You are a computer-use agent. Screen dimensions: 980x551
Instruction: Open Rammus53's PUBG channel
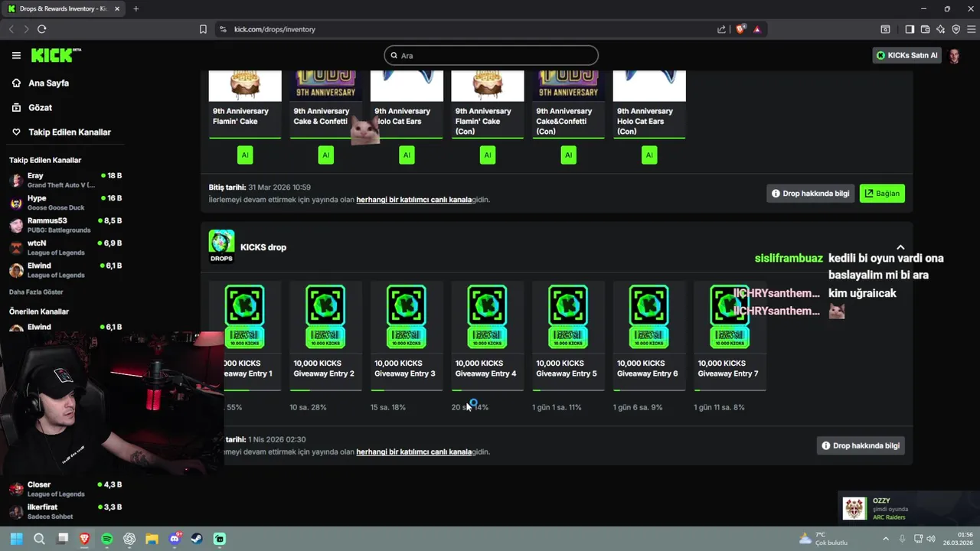point(65,225)
